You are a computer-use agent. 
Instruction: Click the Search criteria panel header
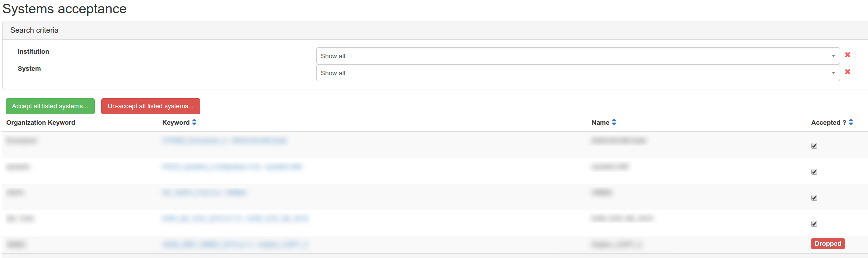click(x=34, y=30)
